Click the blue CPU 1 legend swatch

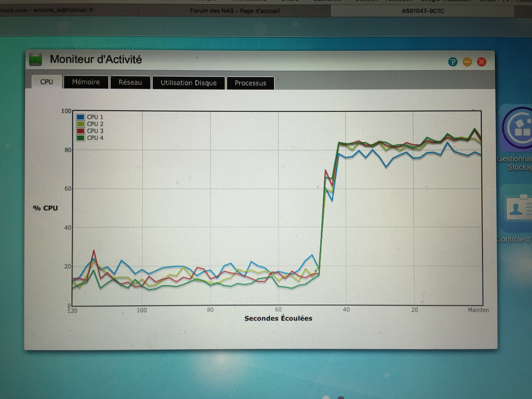pyautogui.click(x=81, y=117)
